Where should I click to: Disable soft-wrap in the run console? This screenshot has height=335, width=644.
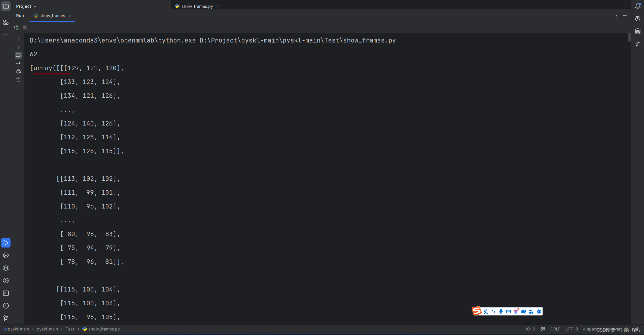pyautogui.click(x=18, y=55)
